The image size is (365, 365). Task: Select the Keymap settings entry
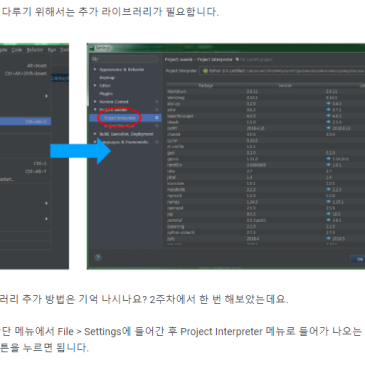pyautogui.click(x=107, y=78)
